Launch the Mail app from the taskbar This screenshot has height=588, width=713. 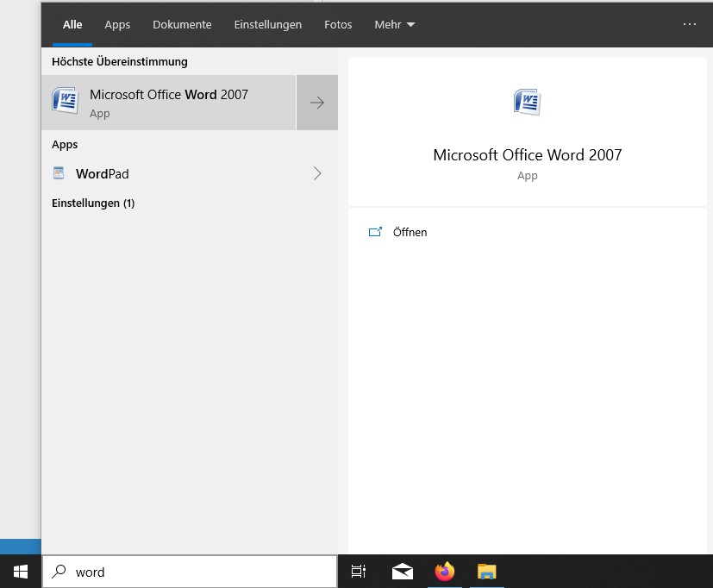pyautogui.click(x=403, y=572)
